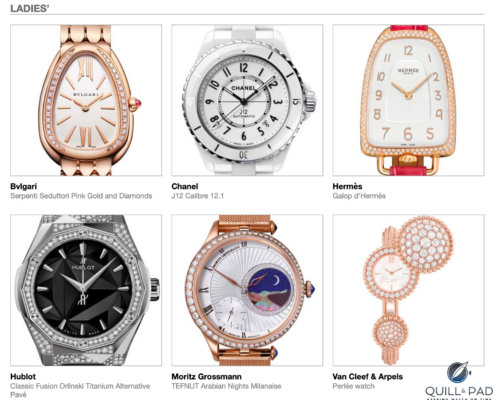Click the Hermès brand name

click(x=347, y=186)
